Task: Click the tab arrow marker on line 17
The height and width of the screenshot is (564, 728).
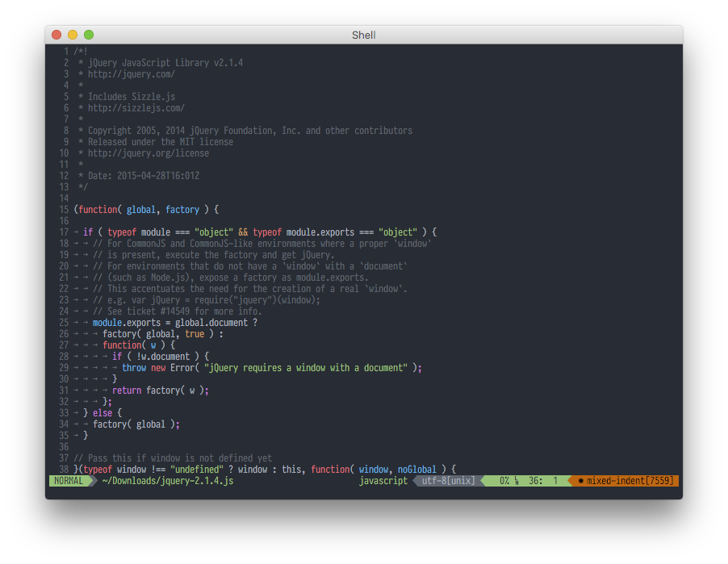Action: pos(76,232)
